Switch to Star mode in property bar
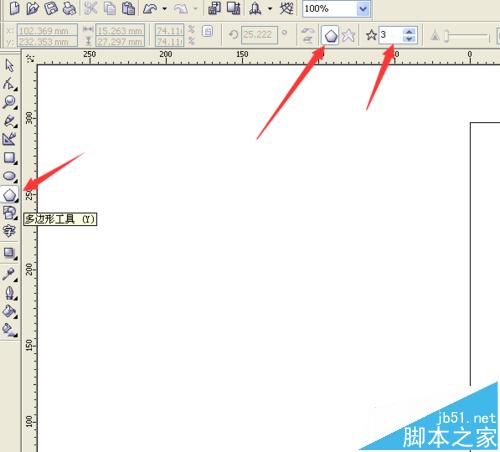 tap(348, 35)
